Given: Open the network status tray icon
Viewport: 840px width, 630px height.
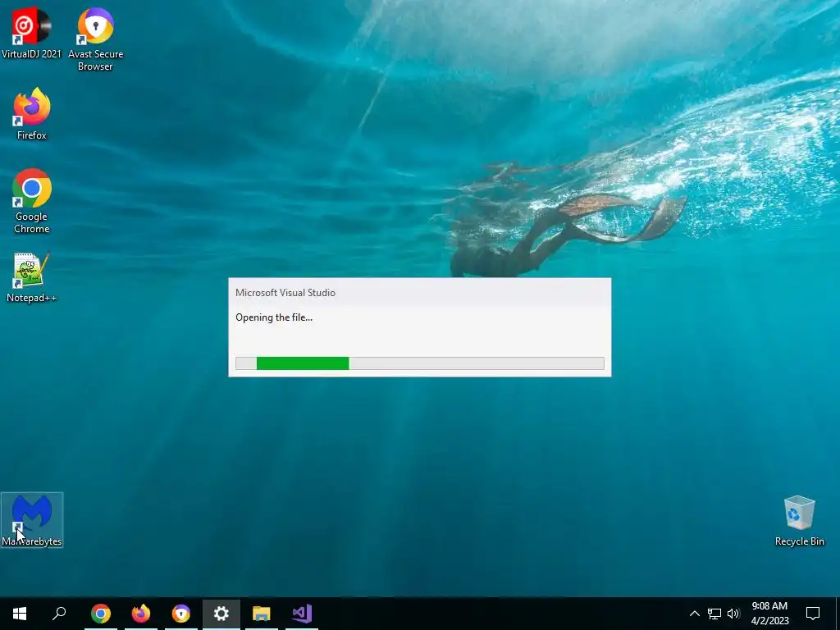Looking at the screenshot, I should pos(714,614).
